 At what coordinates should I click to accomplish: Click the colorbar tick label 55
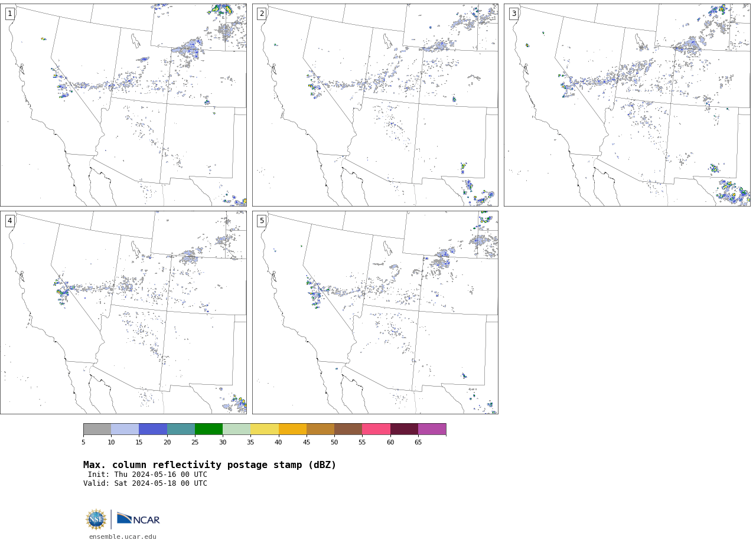pyautogui.click(x=362, y=442)
